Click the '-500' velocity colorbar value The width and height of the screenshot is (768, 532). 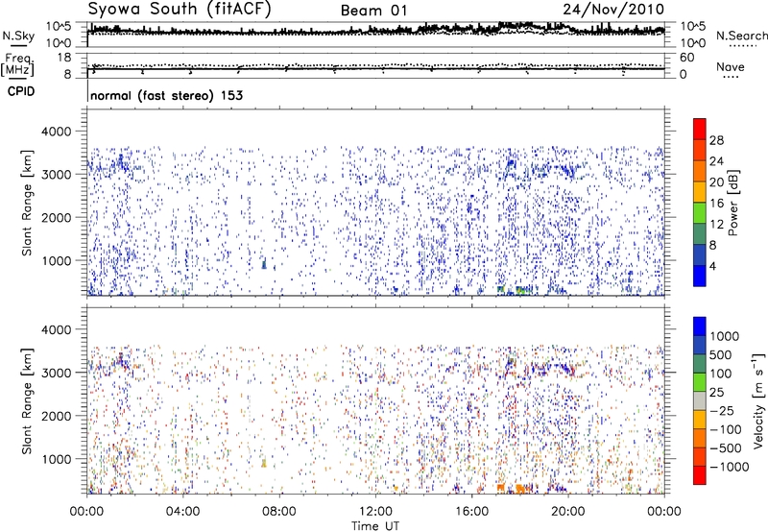[x=725, y=447]
